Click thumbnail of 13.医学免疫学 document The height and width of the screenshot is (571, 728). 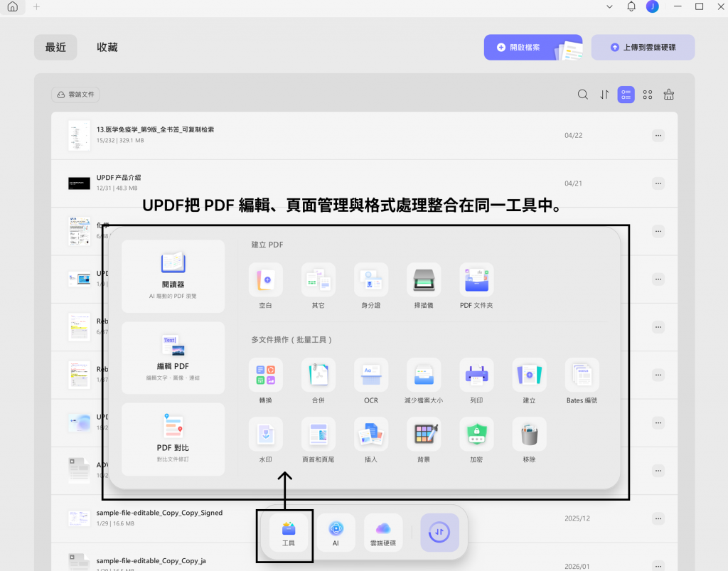[80, 136]
